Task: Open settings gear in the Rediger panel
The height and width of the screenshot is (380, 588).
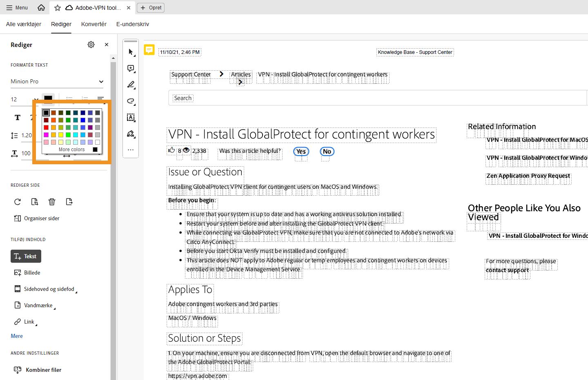Action: click(x=91, y=45)
